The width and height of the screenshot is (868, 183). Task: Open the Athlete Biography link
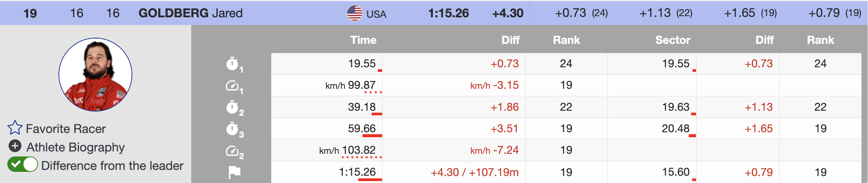click(75, 147)
